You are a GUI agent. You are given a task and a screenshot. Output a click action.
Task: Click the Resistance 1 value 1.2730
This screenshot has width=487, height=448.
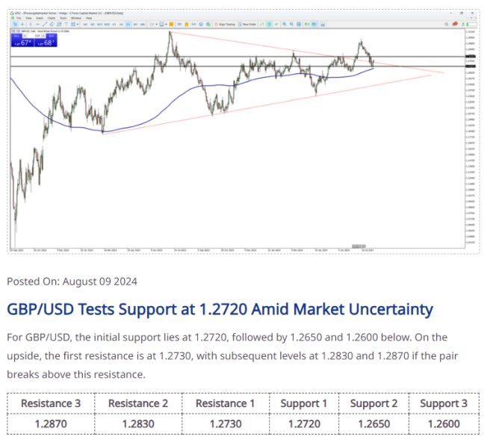tap(226, 424)
